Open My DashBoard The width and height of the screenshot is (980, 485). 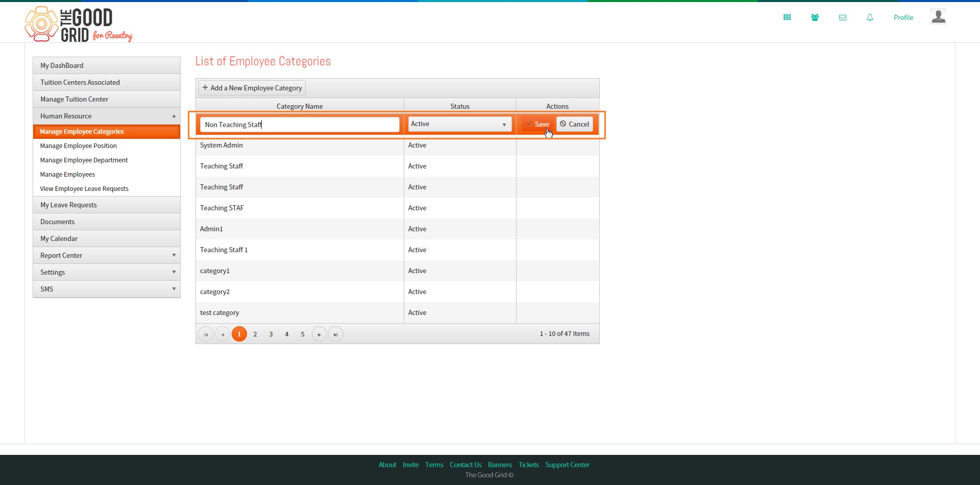tap(107, 65)
